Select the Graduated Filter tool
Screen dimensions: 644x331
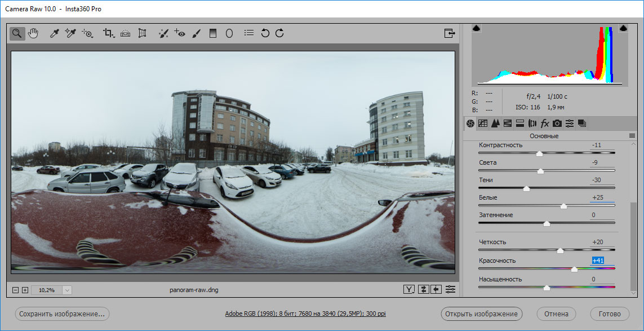click(x=212, y=33)
